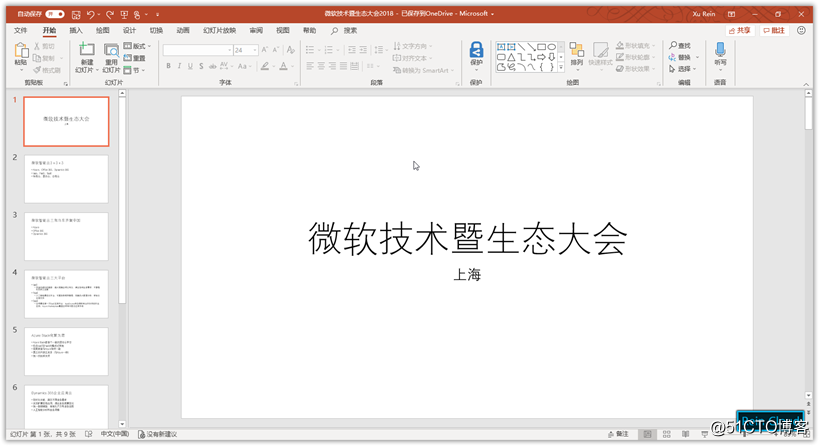Toggle justify text alignment
The height and width of the screenshot is (446, 819).
[x=343, y=66]
